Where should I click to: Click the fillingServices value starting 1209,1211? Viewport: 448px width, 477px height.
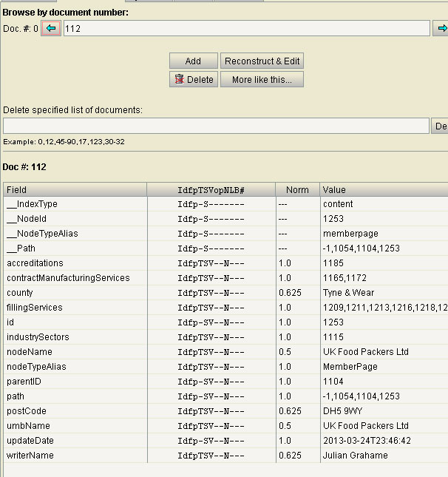(x=385, y=308)
